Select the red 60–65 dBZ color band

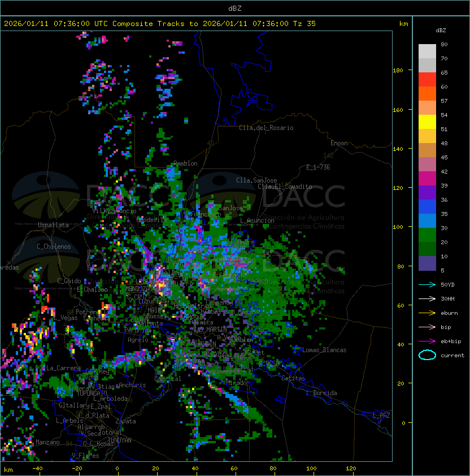(x=427, y=80)
